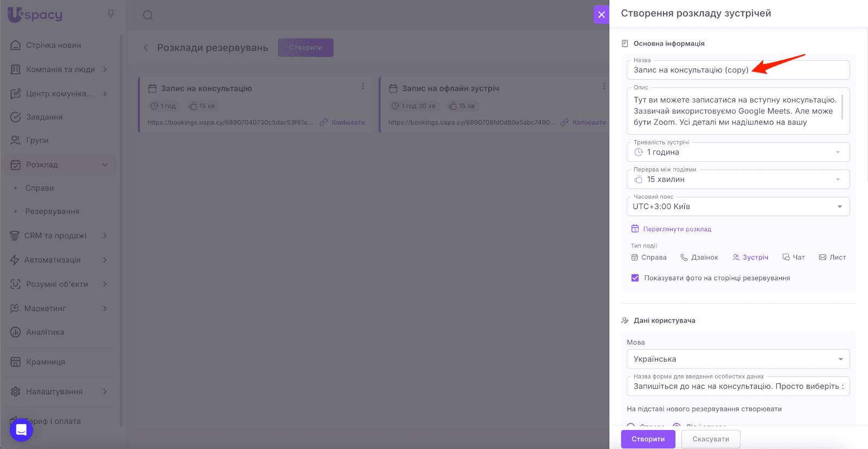Click the Розклади резервувань page heading
This screenshot has height=449, width=868.
pos(213,48)
